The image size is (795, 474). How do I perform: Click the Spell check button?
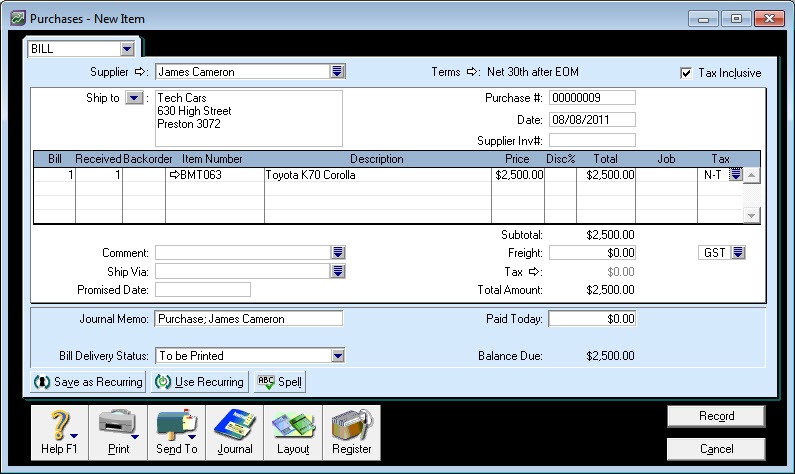(279, 382)
